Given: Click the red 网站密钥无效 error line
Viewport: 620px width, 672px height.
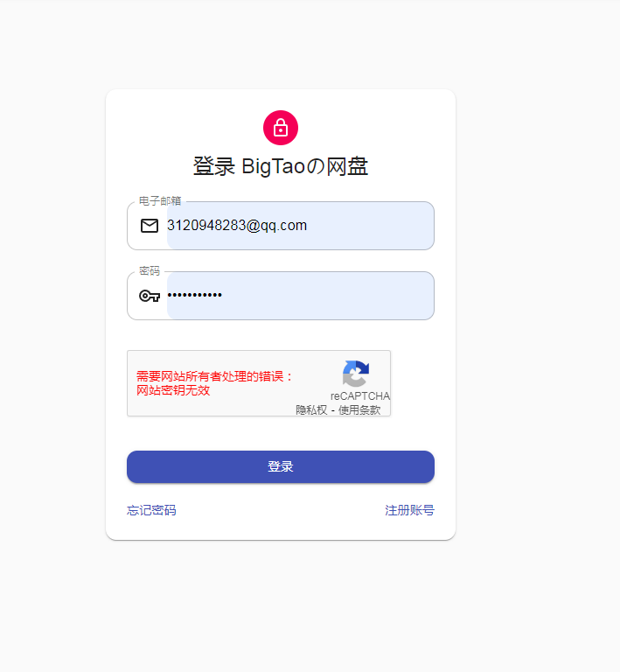Looking at the screenshot, I should [173, 390].
